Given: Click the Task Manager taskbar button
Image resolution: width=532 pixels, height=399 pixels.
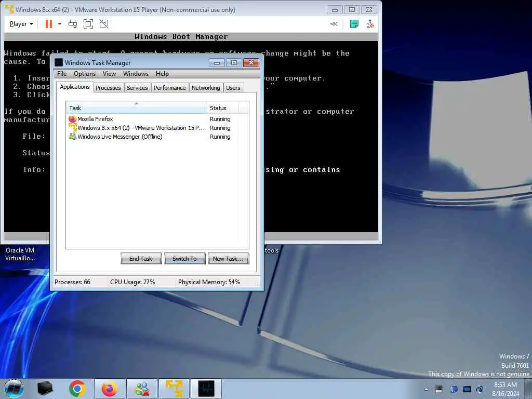Looking at the screenshot, I should [206, 389].
